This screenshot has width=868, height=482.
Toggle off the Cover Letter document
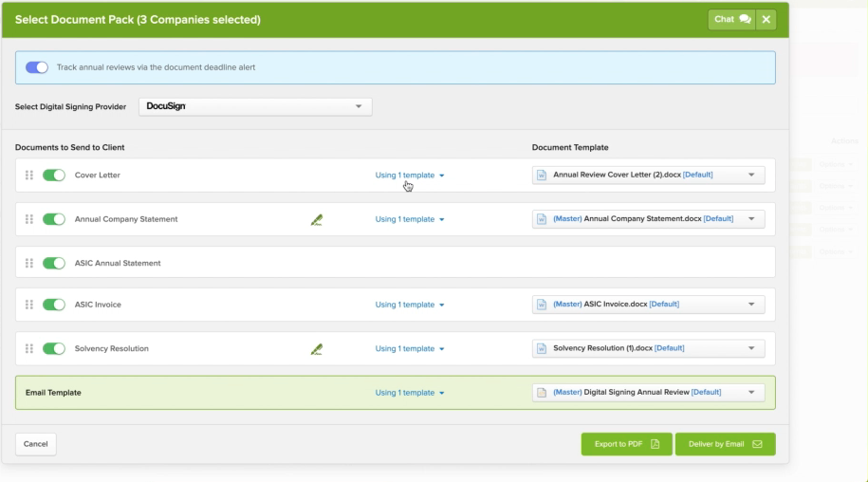coord(54,176)
